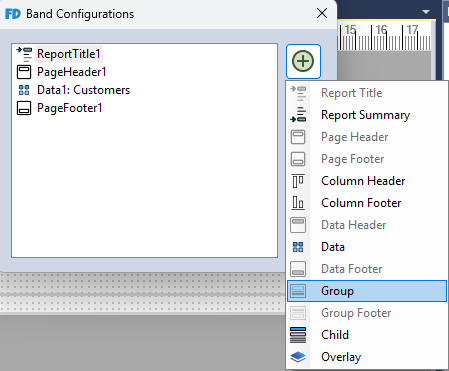Select PageFooter1 in the band list
The image size is (449, 371).
click(70, 108)
